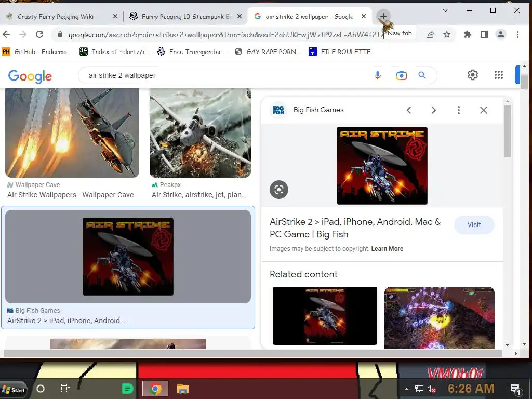The image size is (532, 399).
Task: Click the AirStrike 2 preview panel title
Action: [355, 228]
